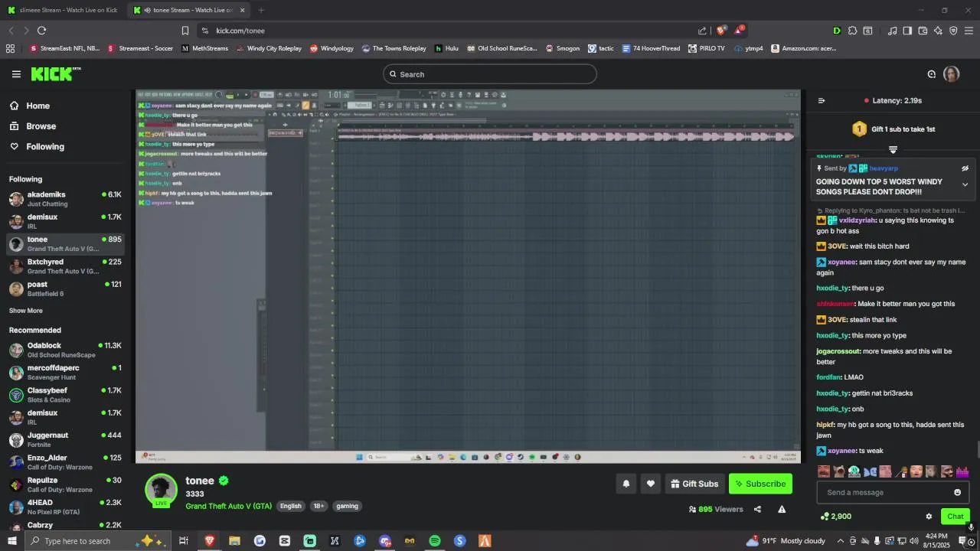Open Brave Leo AI icon

coord(938,31)
